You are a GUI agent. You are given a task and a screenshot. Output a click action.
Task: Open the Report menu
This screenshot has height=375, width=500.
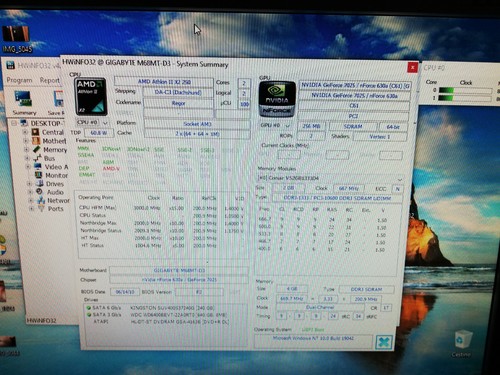tap(50, 80)
